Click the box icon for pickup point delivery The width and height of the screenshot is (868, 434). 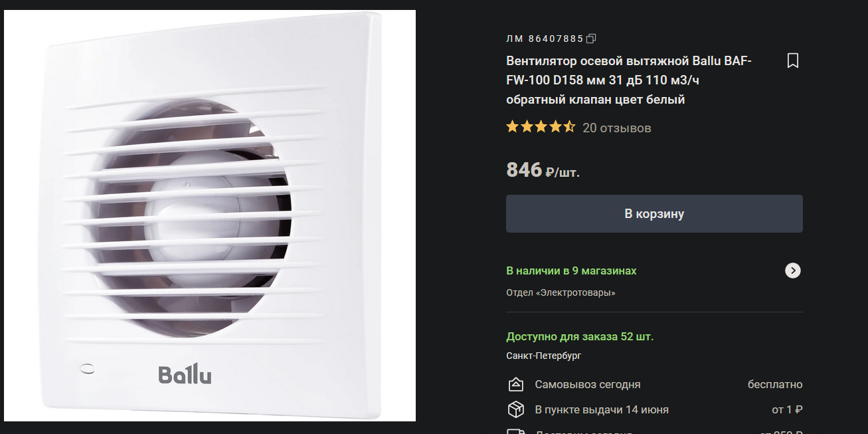516,409
